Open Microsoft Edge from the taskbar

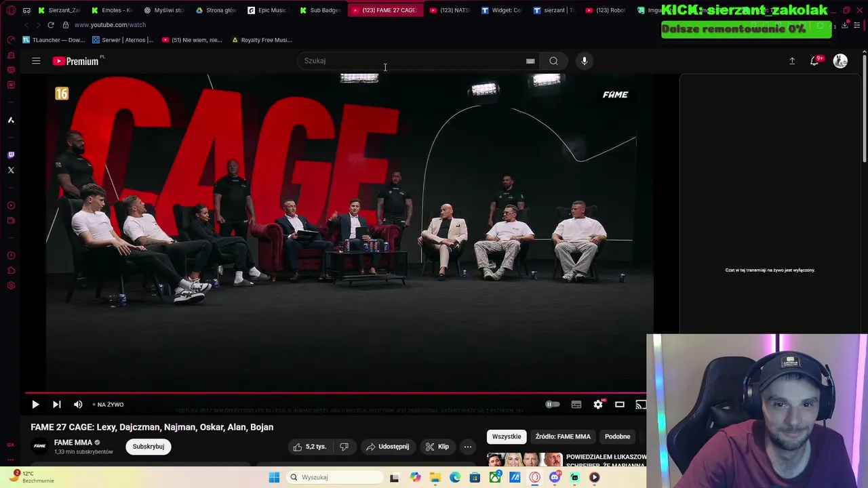(455, 477)
